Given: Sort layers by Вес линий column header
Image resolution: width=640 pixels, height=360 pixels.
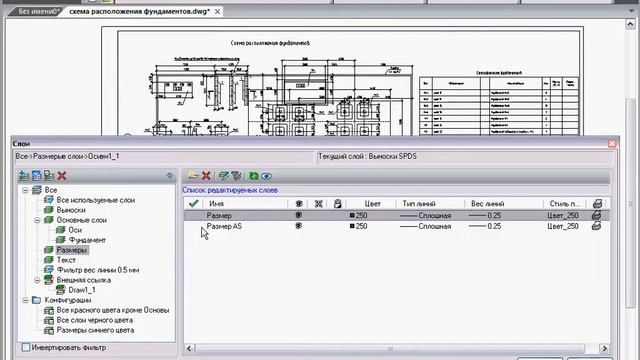Looking at the screenshot, I should (487, 203).
